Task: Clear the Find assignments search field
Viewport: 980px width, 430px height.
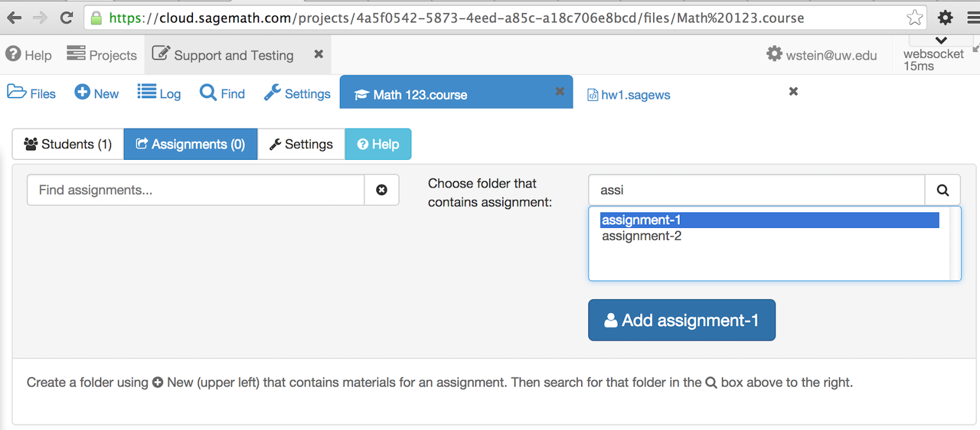Action: tap(382, 190)
